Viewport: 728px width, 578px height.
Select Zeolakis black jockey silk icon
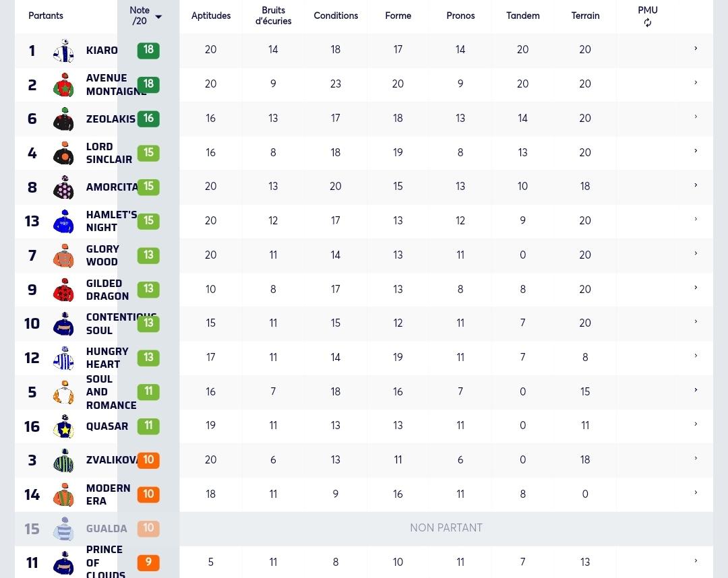63,119
